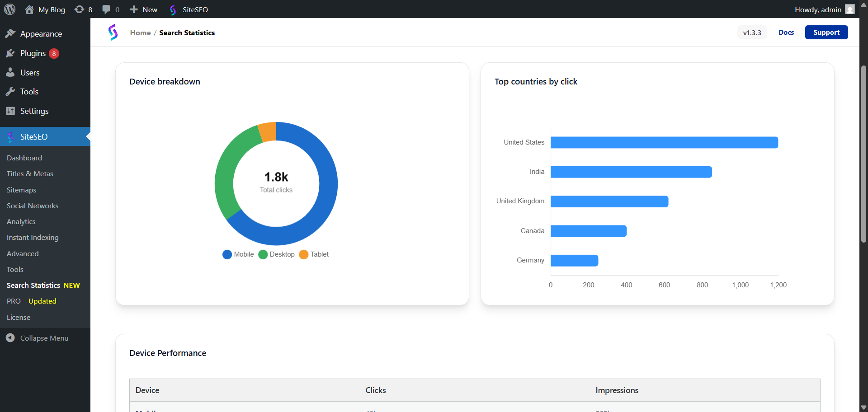Image resolution: width=868 pixels, height=412 pixels.
Task: Click the SiteSEO icon in admin toolbar
Action: tap(173, 9)
